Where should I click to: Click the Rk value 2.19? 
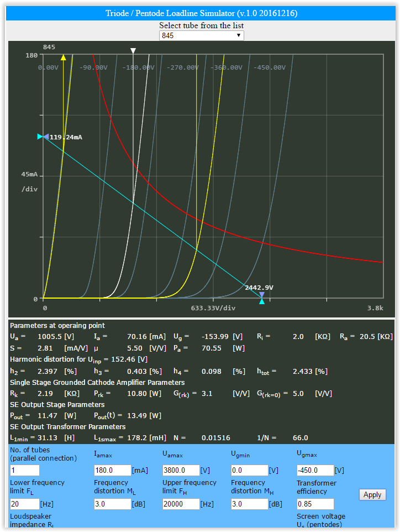point(45,394)
